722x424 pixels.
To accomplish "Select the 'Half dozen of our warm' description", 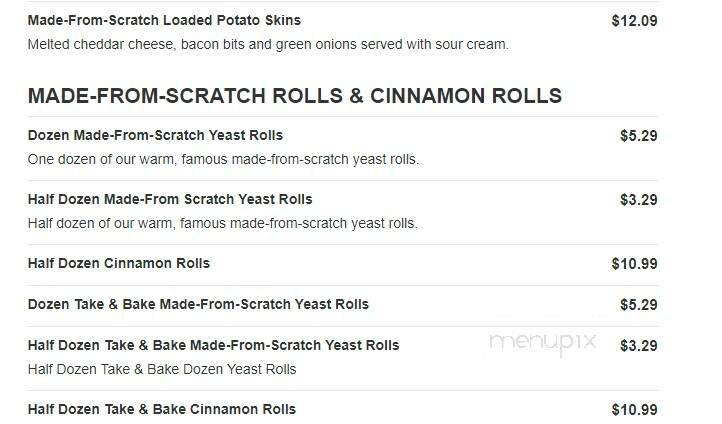I will click(222, 223).
